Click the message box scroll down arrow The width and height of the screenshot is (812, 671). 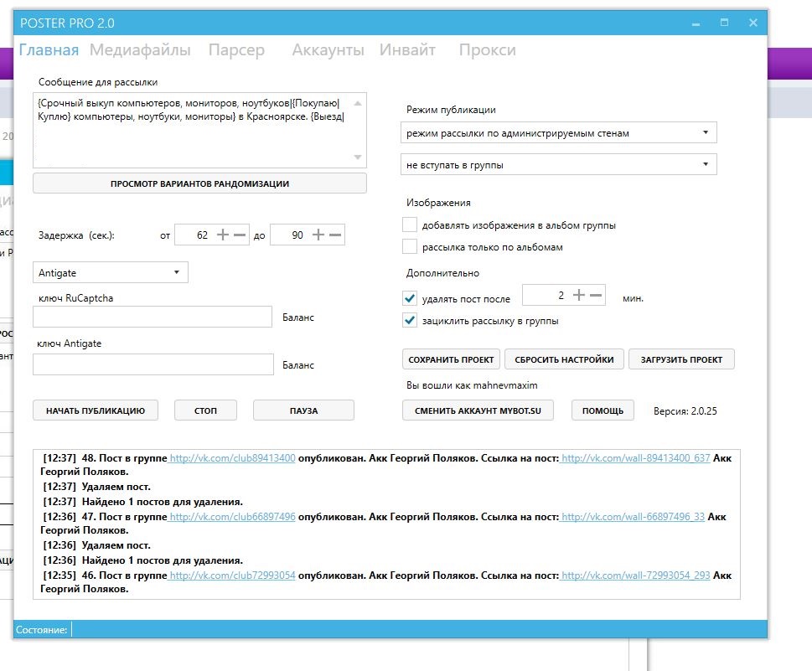358,157
